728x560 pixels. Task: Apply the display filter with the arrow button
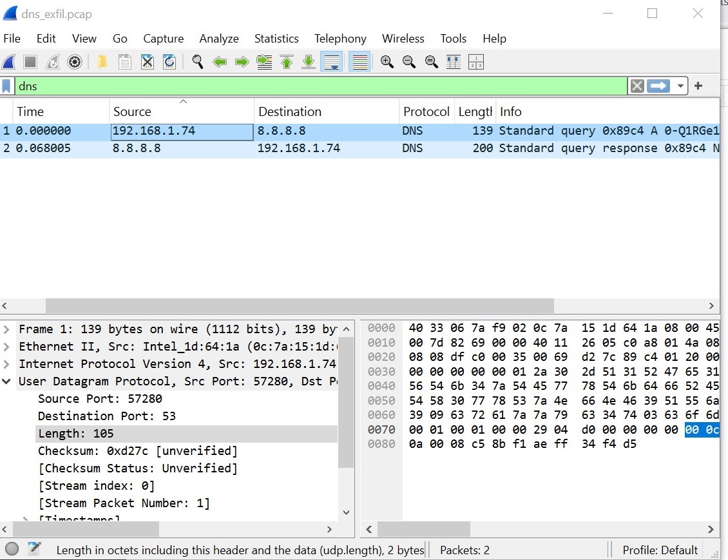(658, 86)
